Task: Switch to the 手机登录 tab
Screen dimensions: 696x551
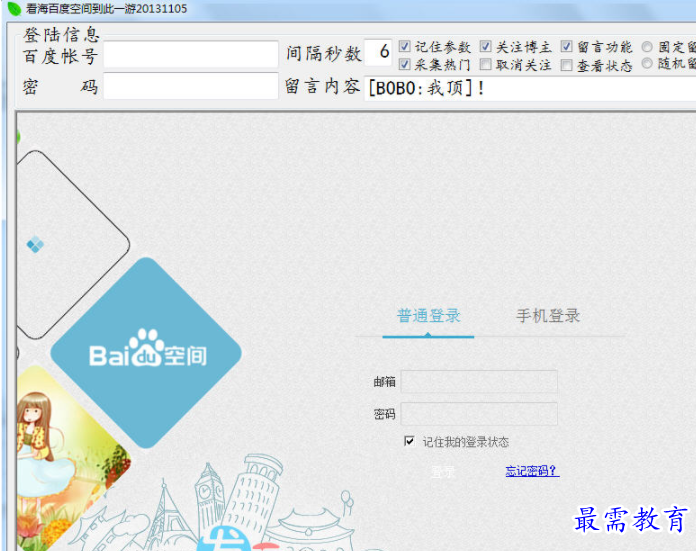Action: tap(548, 316)
